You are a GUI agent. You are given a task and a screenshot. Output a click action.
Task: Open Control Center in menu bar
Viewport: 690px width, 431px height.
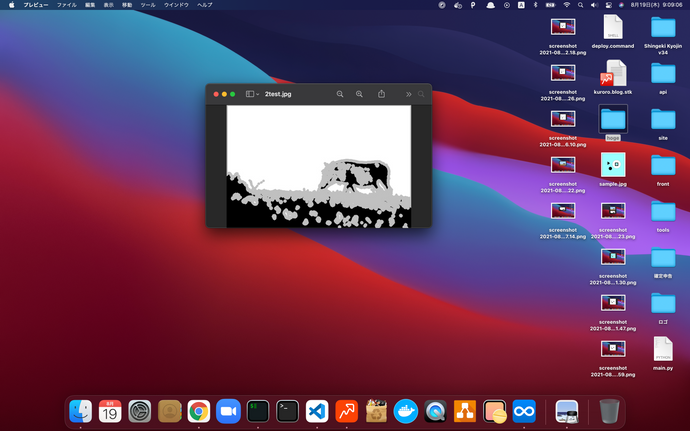(609, 5)
